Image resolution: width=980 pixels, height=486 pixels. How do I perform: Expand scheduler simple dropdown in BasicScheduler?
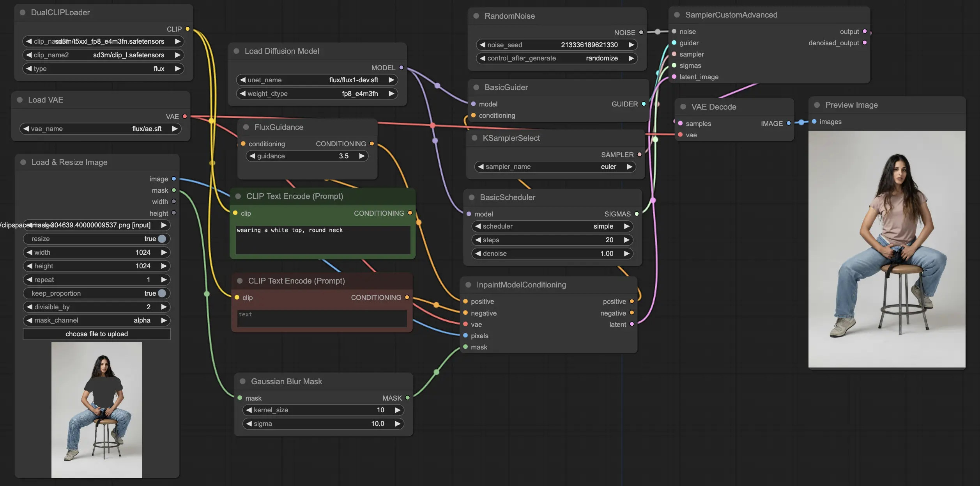(x=553, y=227)
